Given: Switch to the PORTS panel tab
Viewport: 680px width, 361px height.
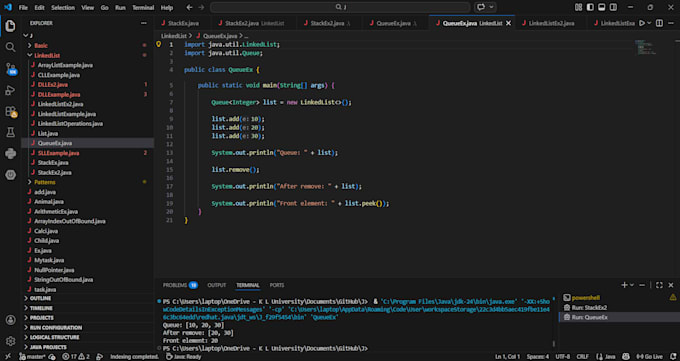Looking at the screenshot, I should 277,285.
